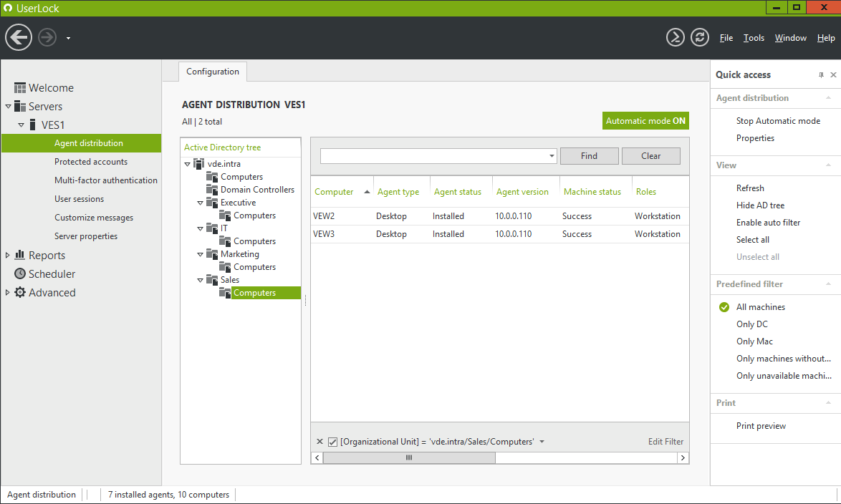Click the horizontal scrollbar thumb

point(409,457)
